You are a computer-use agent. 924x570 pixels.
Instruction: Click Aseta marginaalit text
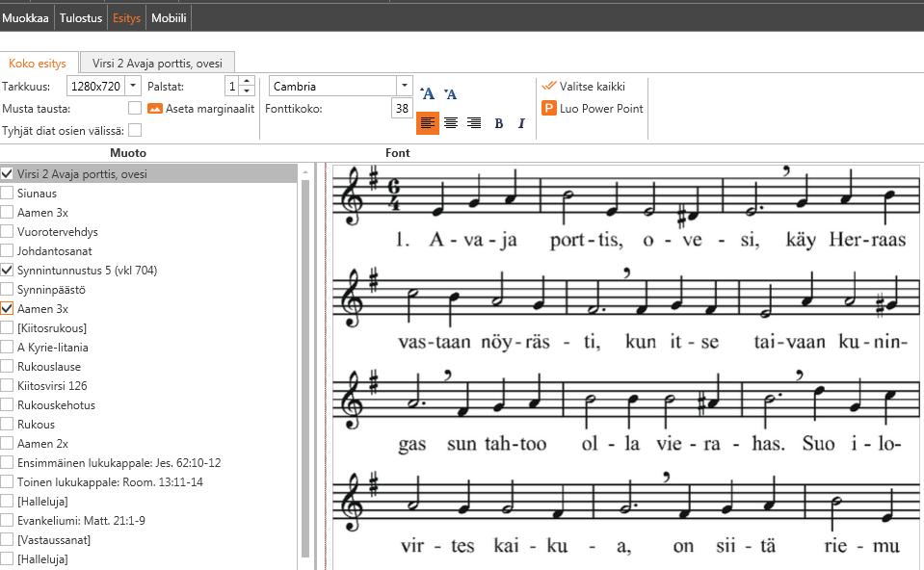click(210, 109)
